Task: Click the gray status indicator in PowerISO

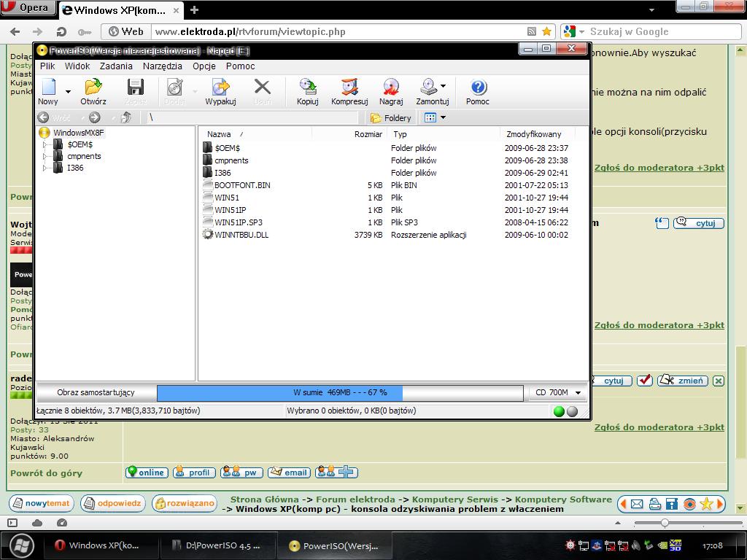Action: [572, 411]
